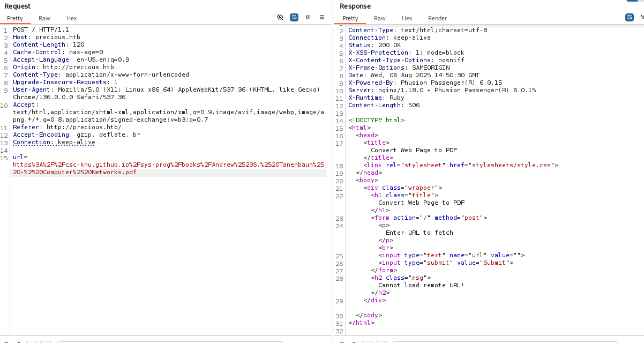Click the 'Status: 200 OK' response header
The width and height of the screenshot is (644, 343).
point(375,45)
